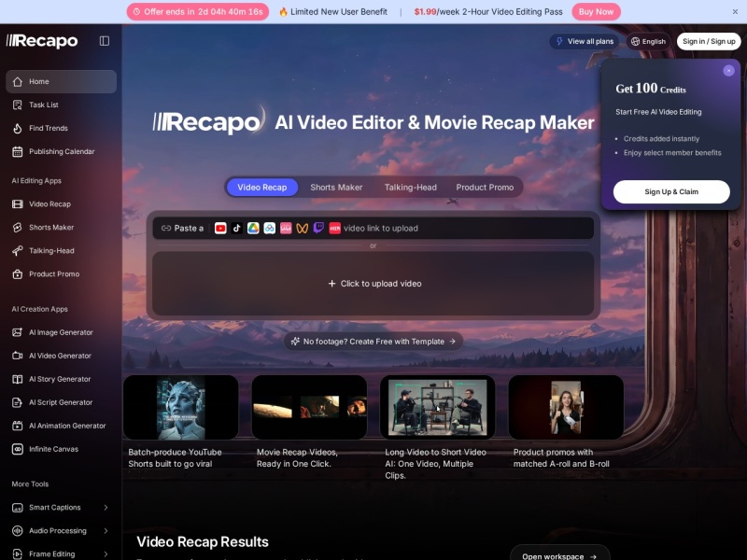
Task: Launch AI Video Generator
Action: (61, 356)
